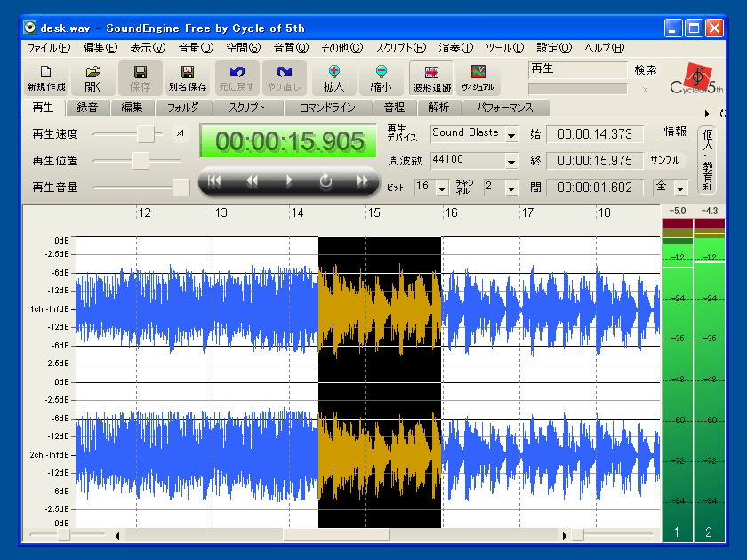This screenshot has width=747, height=560.
Task: Open the 表示(V) menu
Action: [x=148, y=48]
